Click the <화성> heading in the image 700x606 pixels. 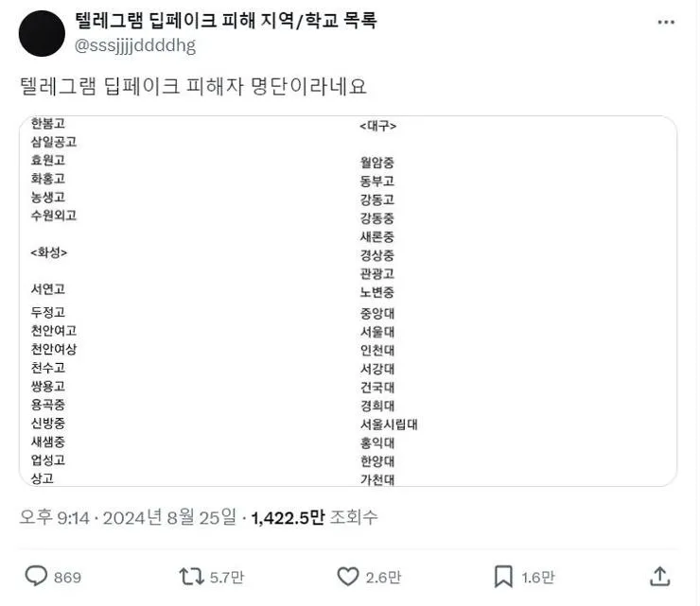49,252
